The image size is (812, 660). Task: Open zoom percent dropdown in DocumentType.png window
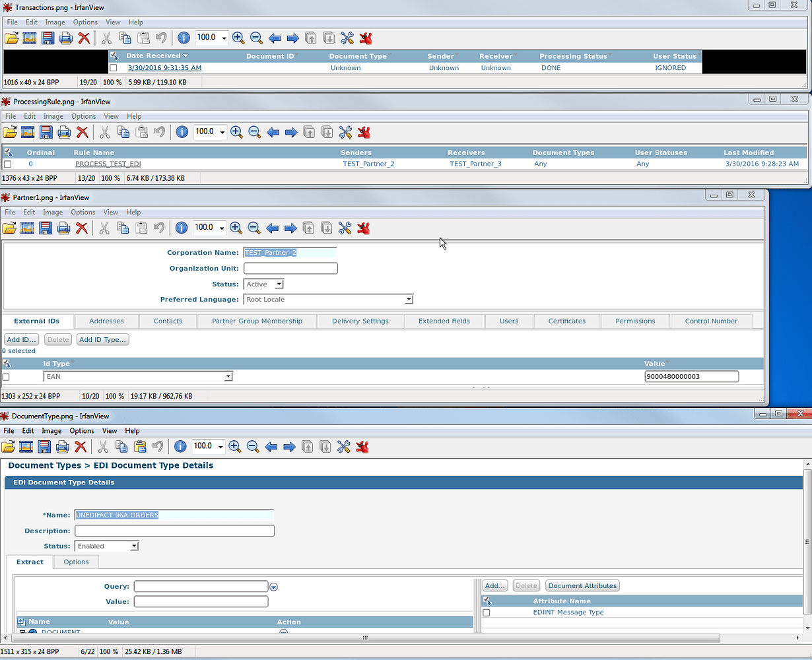[220, 446]
